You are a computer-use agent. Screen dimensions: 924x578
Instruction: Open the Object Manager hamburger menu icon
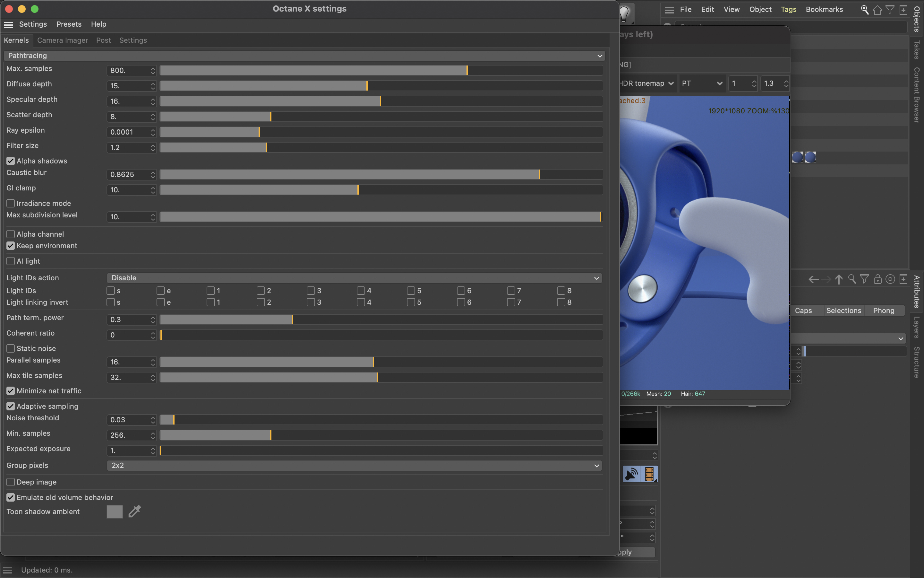pyautogui.click(x=669, y=10)
